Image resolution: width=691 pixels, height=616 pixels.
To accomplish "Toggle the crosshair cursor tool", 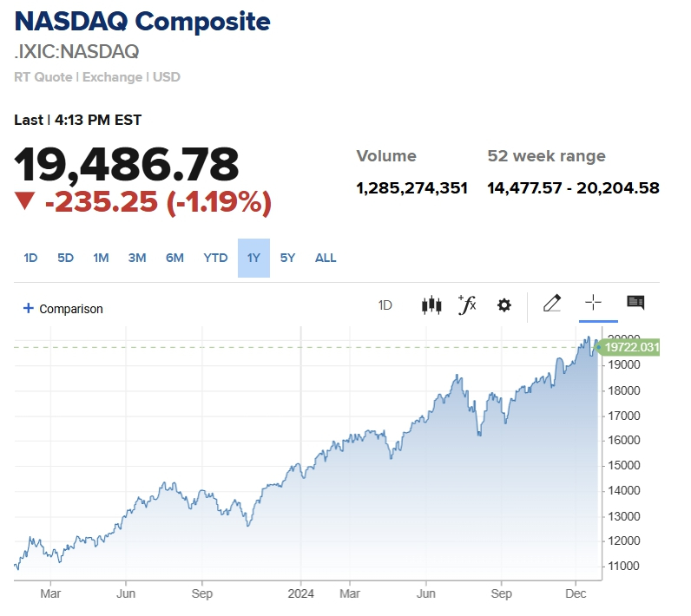I will (593, 303).
